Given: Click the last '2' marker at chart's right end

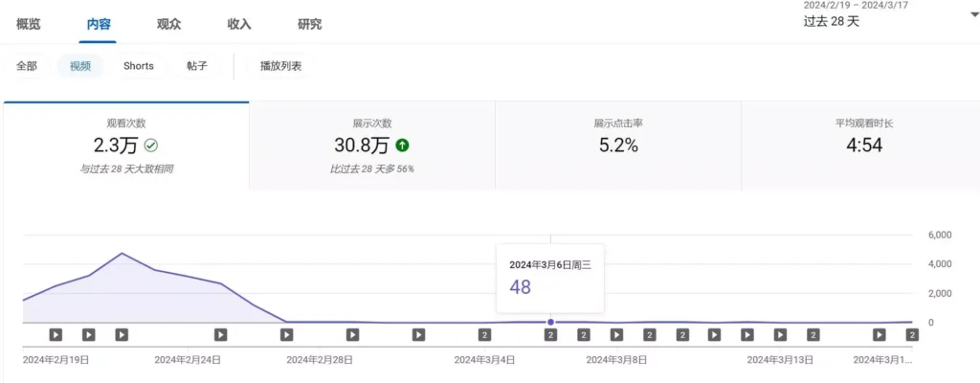Looking at the screenshot, I should (x=912, y=334).
